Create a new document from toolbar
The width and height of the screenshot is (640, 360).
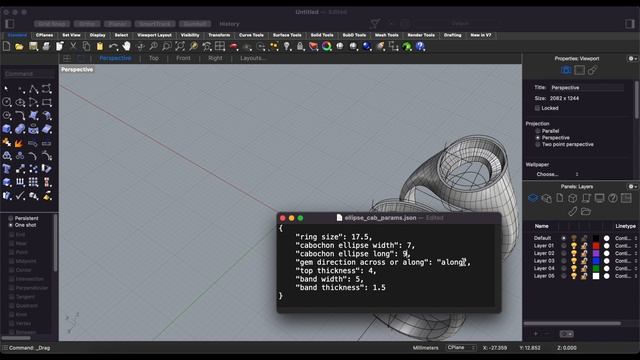click(7, 47)
